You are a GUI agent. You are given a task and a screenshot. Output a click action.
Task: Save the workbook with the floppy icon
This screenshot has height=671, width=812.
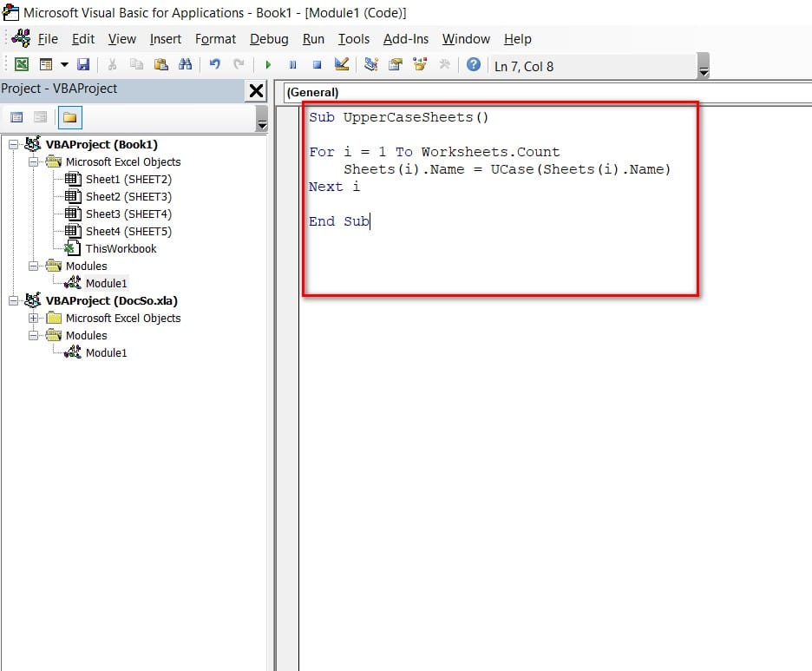click(x=83, y=64)
